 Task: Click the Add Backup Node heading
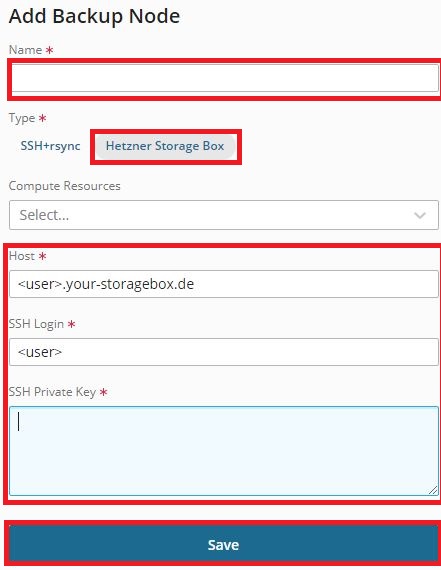95,16
